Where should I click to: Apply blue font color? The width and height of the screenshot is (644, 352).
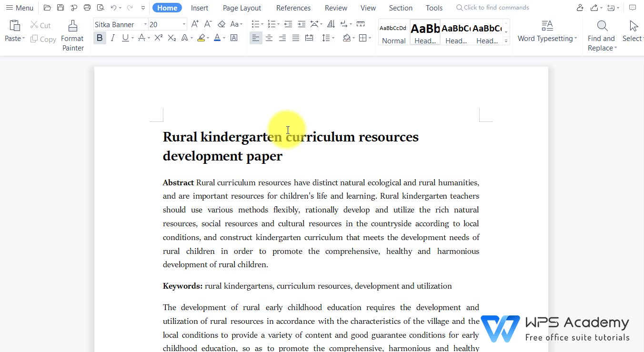[217, 38]
